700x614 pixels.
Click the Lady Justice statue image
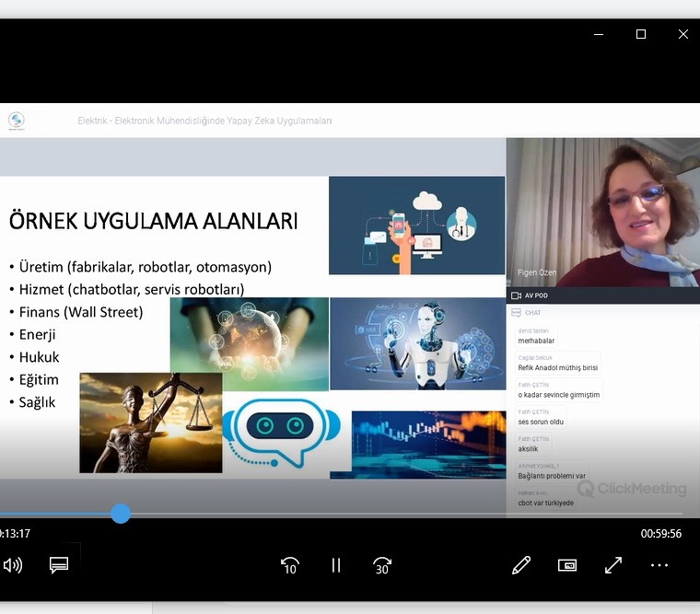coord(151,423)
